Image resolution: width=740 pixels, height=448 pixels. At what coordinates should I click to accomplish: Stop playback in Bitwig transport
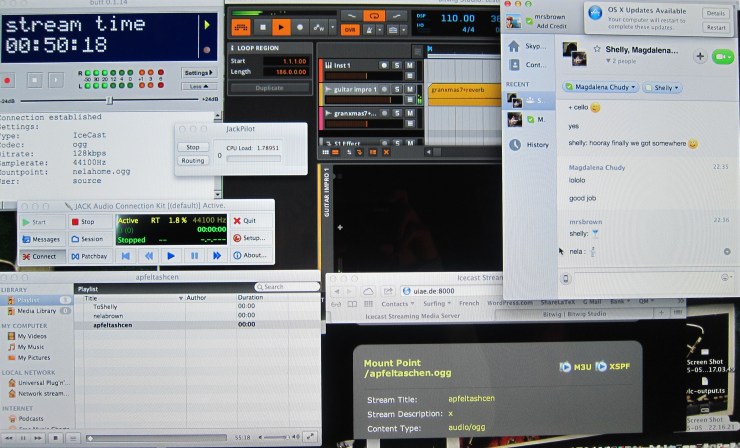[263, 28]
